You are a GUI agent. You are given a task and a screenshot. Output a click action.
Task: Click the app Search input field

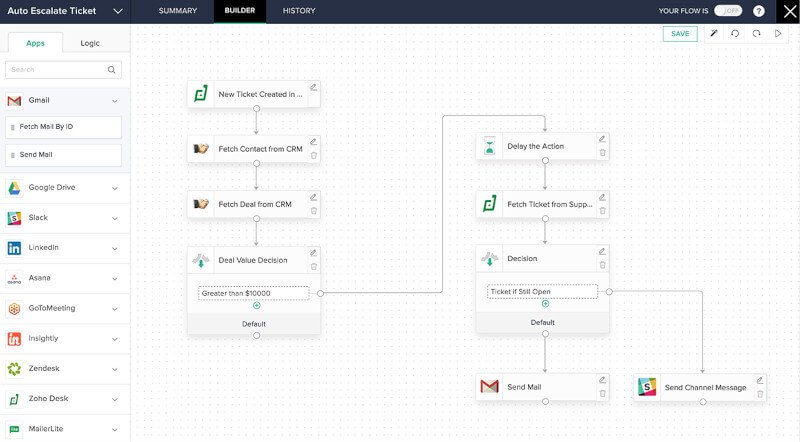coord(56,70)
